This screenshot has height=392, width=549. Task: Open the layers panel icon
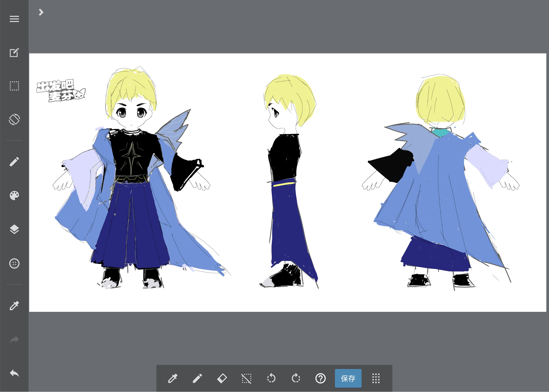[x=14, y=230]
